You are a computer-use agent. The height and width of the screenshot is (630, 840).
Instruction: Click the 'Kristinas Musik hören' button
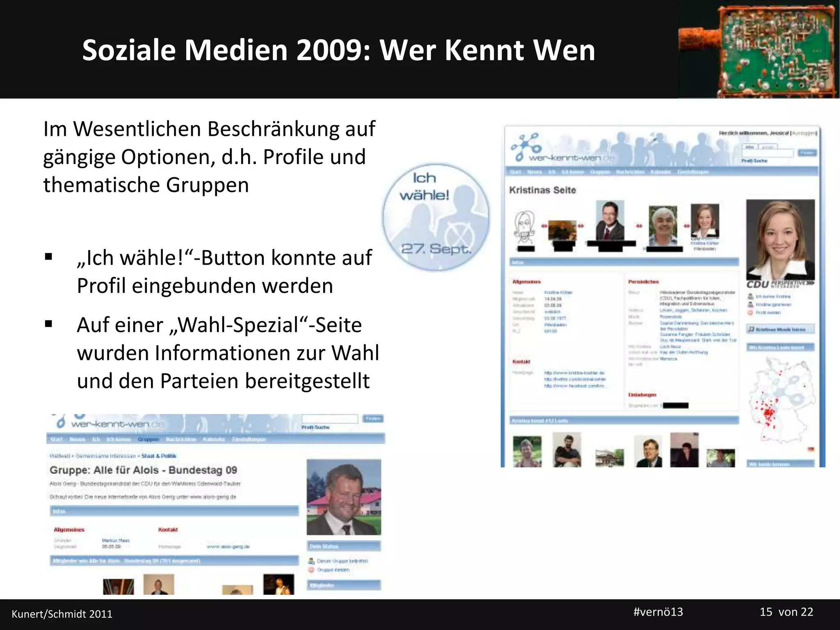point(781,329)
